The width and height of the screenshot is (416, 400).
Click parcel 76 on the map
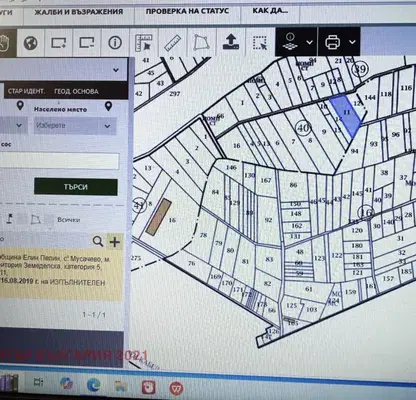(x=191, y=263)
